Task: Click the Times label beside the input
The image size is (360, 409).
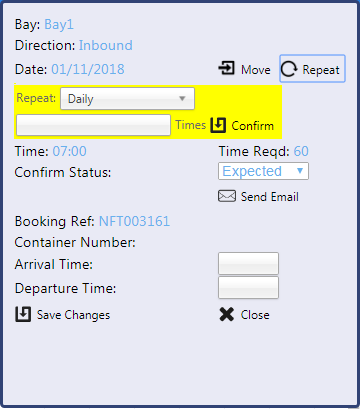Action: tap(191, 125)
